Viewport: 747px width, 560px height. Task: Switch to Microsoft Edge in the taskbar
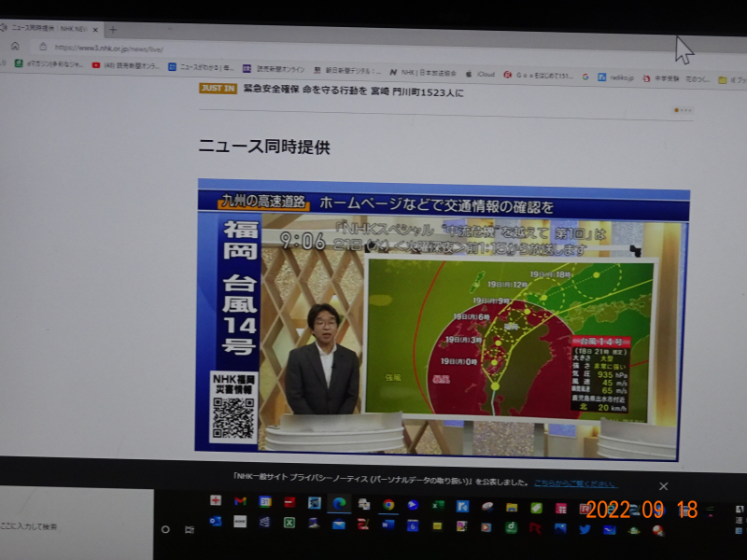(x=339, y=503)
